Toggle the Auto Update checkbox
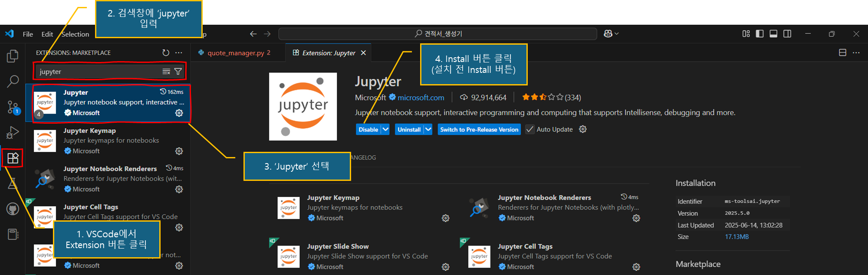This screenshot has width=868, height=275. [530, 129]
